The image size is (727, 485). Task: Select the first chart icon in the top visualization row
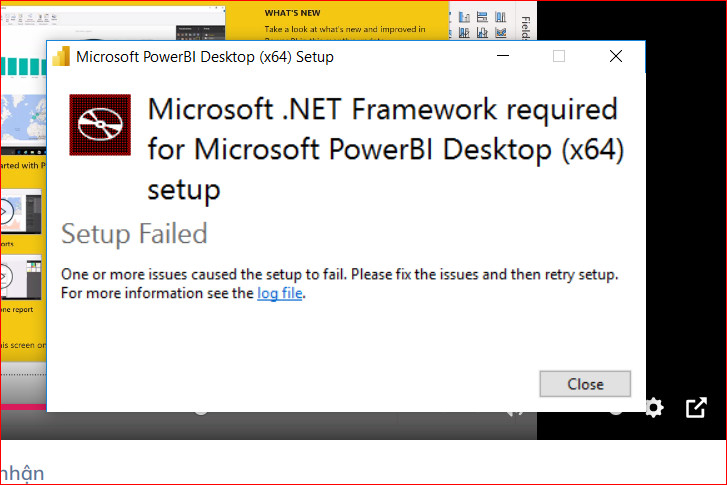click(464, 17)
